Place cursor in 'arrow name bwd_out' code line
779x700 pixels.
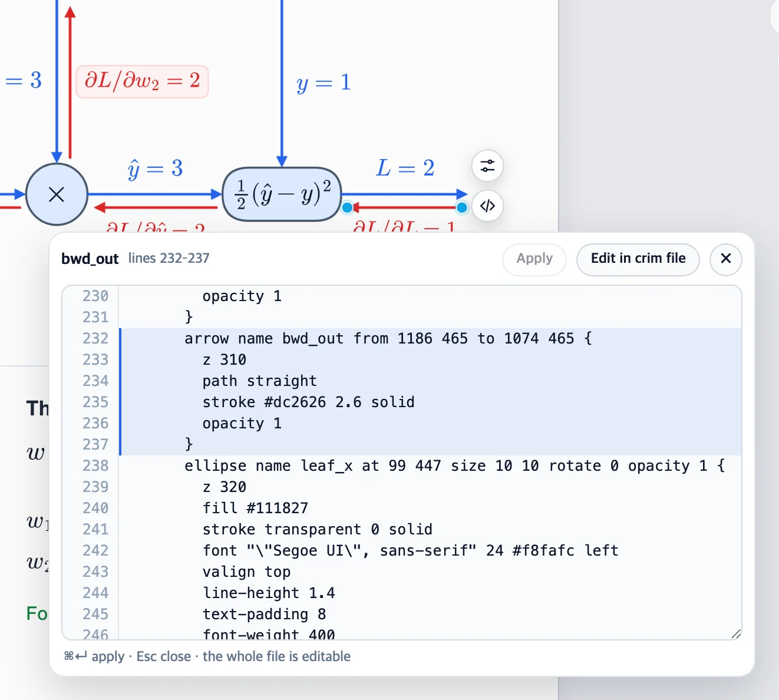(388, 339)
